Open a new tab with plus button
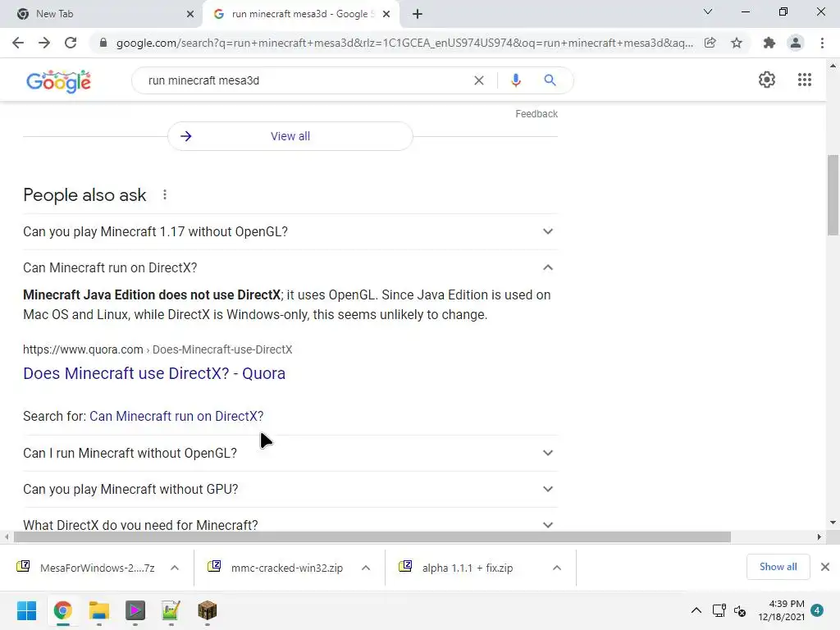The width and height of the screenshot is (840, 630). (x=418, y=14)
